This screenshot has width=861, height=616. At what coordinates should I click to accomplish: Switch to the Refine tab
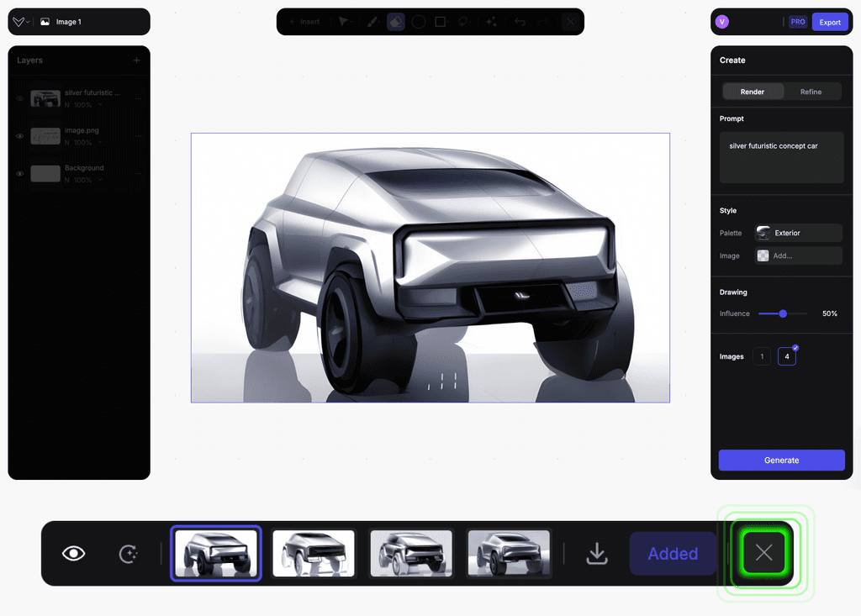813,91
